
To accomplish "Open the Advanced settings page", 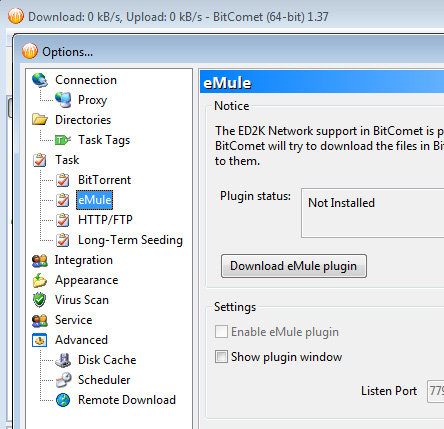I will click(81, 340).
